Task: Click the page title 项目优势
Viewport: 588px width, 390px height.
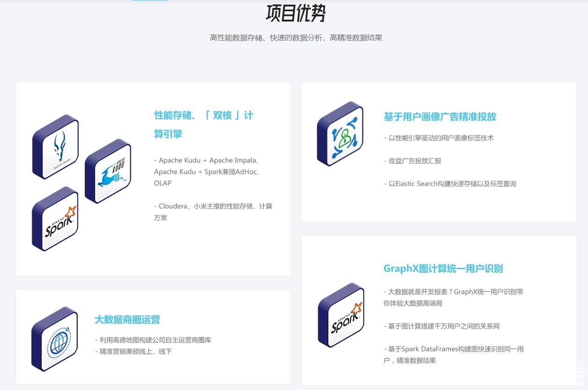Action: (296, 13)
